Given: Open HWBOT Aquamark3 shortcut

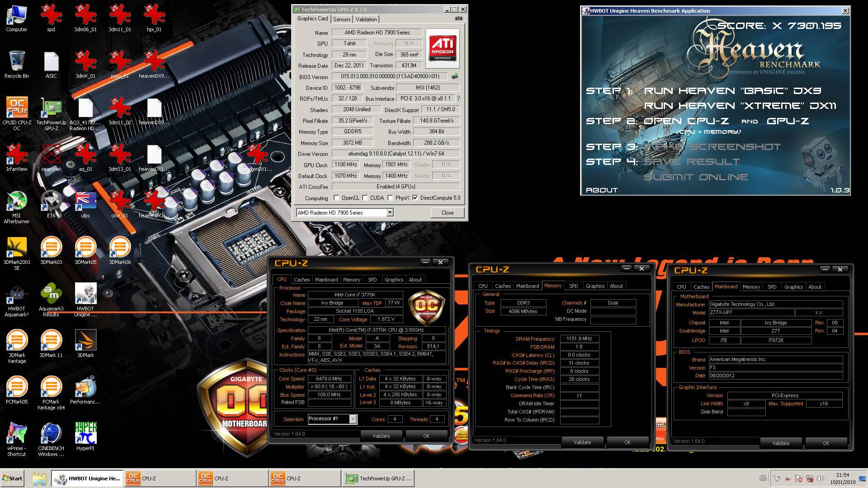Looking at the screenshot, I should [x=16, y=300].
